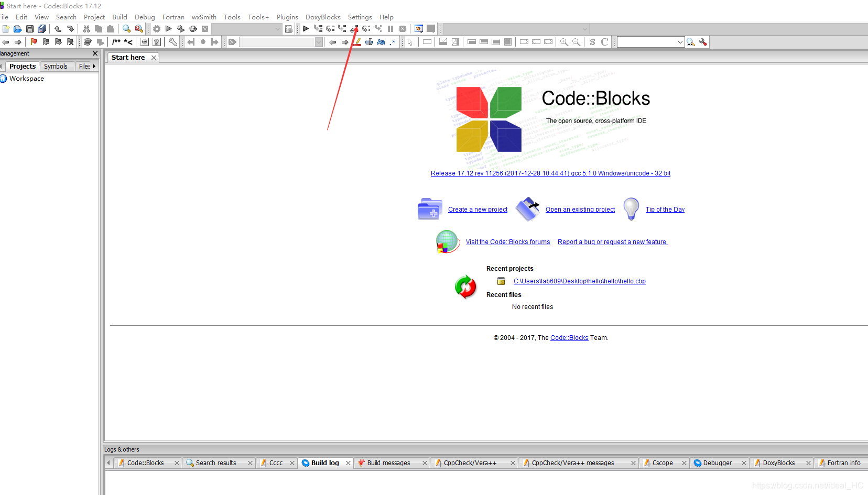
Task: Toggle the Match case Aa icon
Action: pyautogui.click(x=381, y=42)
